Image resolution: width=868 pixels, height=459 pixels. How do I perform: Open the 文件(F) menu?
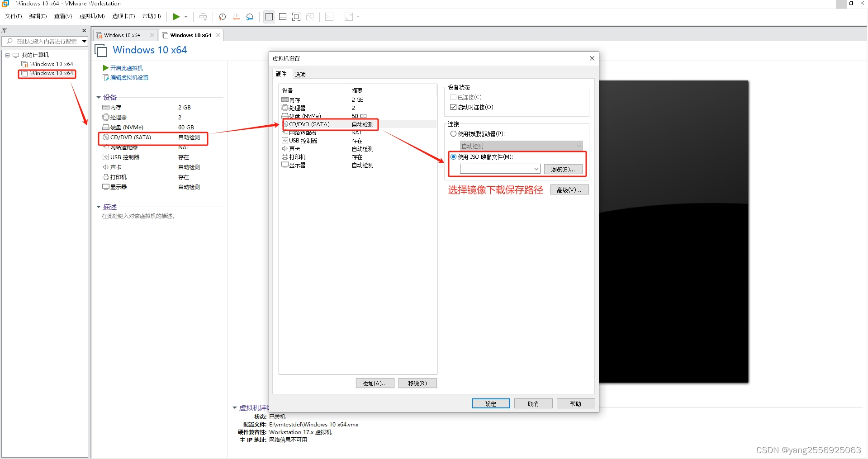pyautogui.click(x=14, y=16)
